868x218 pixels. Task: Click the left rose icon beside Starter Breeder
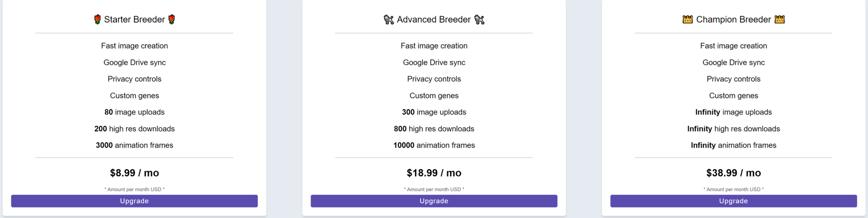tap(97, 20)
